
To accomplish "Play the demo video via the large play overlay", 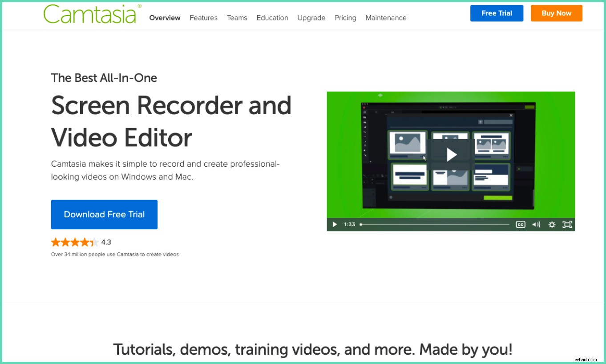I will point(451,155).
